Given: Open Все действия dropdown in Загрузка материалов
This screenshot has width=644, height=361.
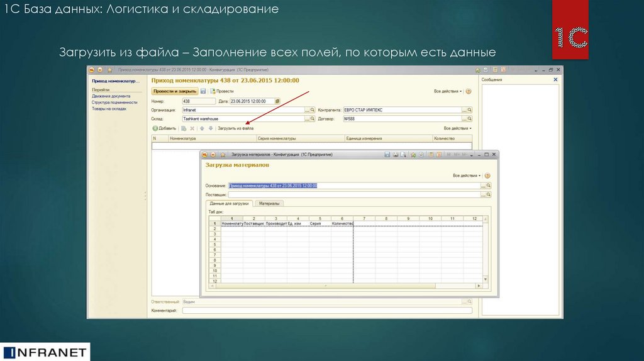Looking at the screenshot, I should point(466,175).
